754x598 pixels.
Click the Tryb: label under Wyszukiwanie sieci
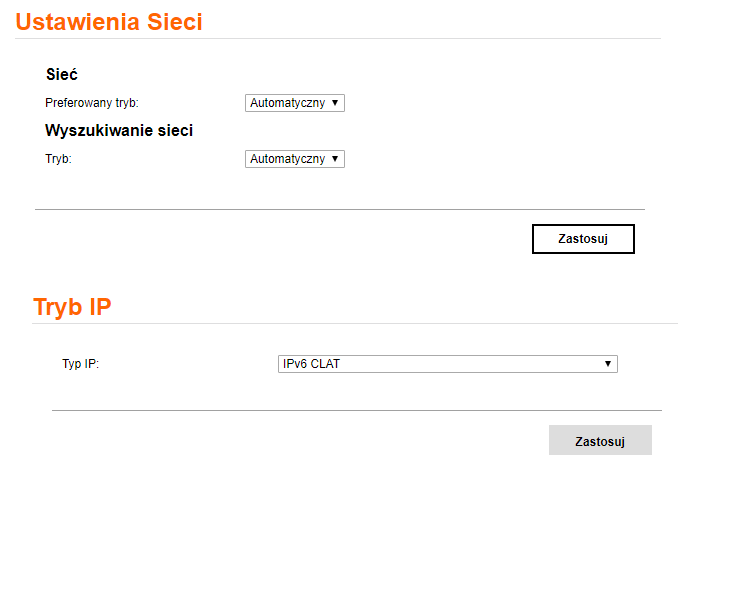pos(59,159)
